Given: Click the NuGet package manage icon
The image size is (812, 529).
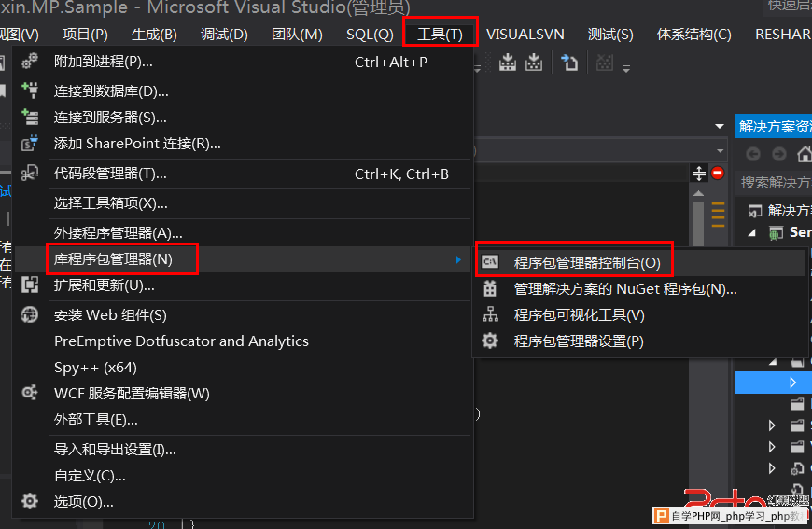Looking at the screenshot, I should coord(490,288).
